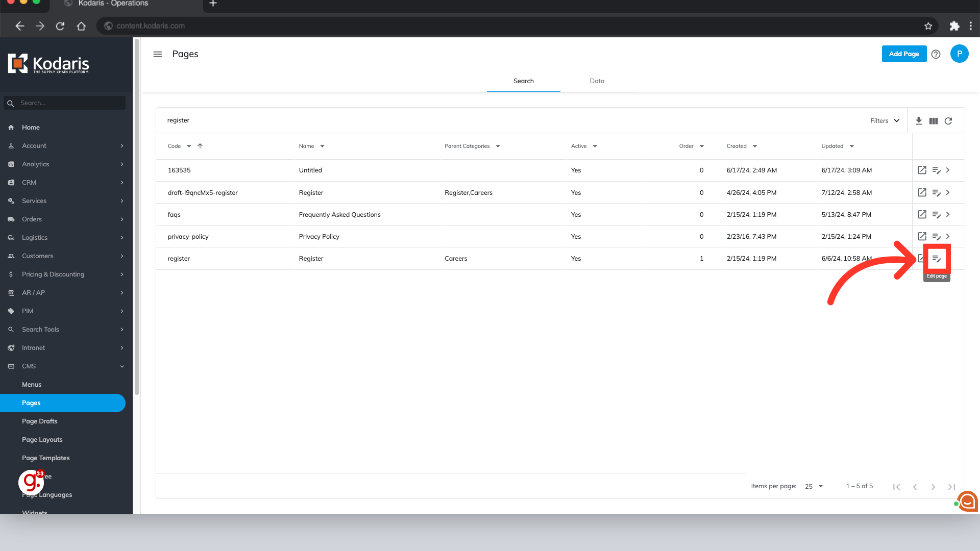Click the Add Page button
Viewport: 980px width, 551px height.
[x=903, y=54]
